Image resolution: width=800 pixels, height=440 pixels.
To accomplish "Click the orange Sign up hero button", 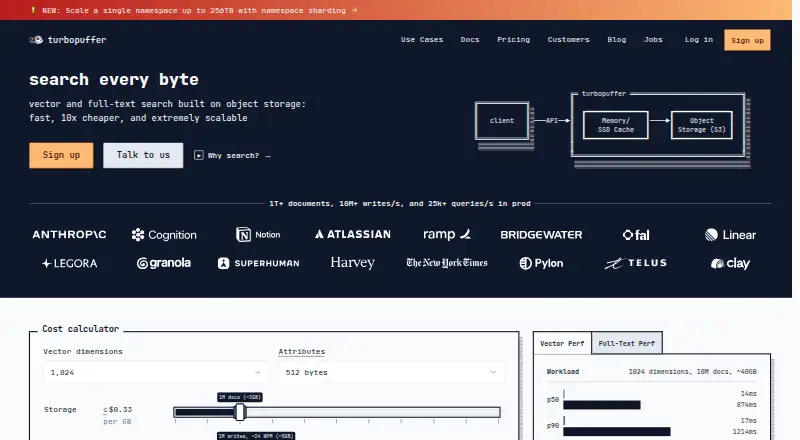I will tap(61, 155).
